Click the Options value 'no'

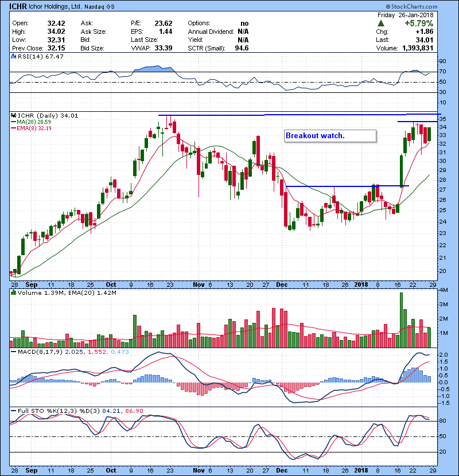point(244,24)
